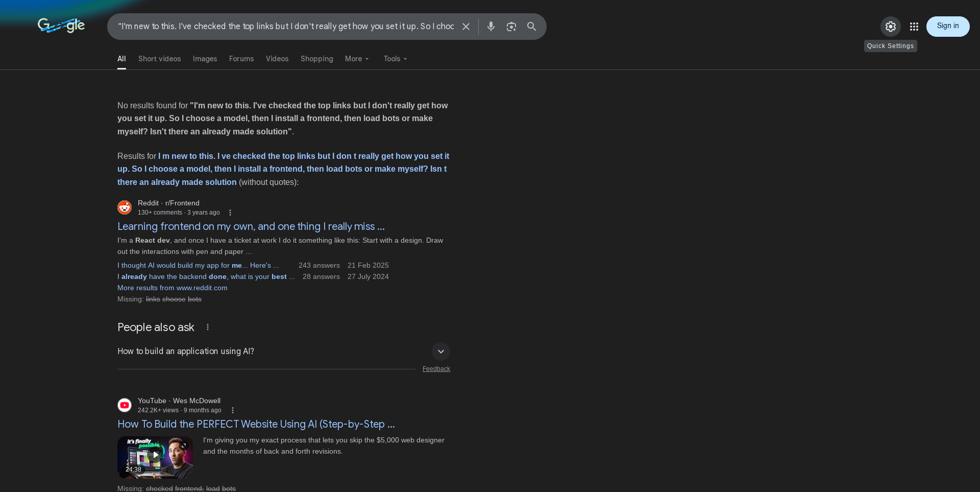Open the Tools dropdown
The image size is (980, 492).
pyautogui.click(x=396, y=59)
